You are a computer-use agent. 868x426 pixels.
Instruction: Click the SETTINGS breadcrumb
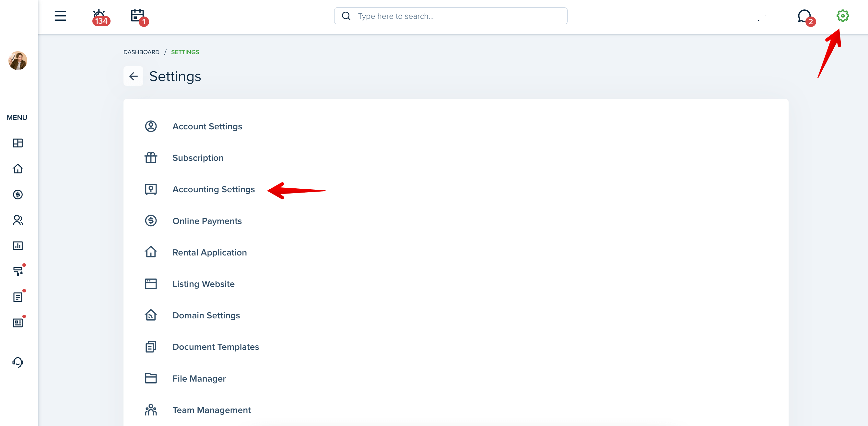click(185, 52)
